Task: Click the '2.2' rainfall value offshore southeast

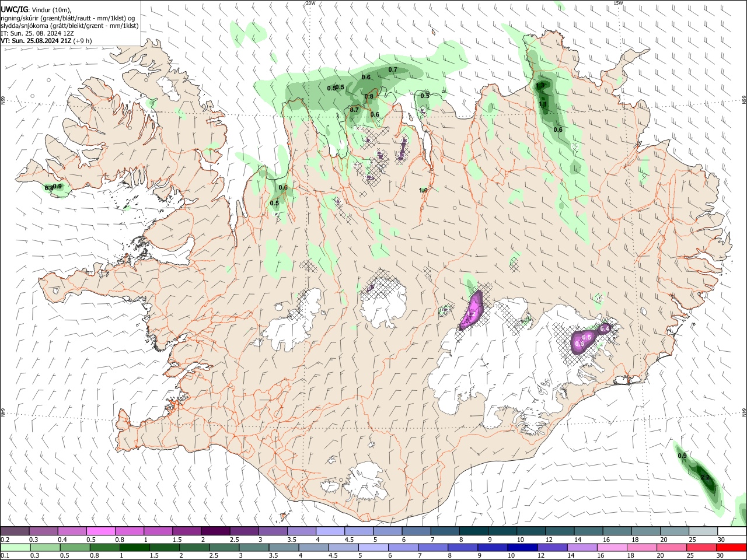Action: click(704, 477)
